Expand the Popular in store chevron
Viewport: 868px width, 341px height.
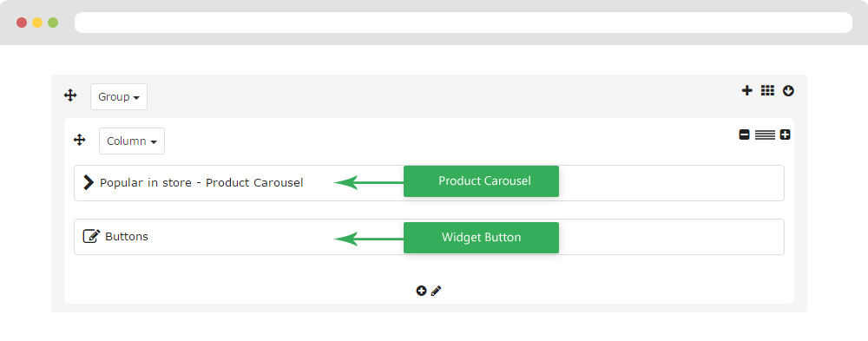point(89,182)
